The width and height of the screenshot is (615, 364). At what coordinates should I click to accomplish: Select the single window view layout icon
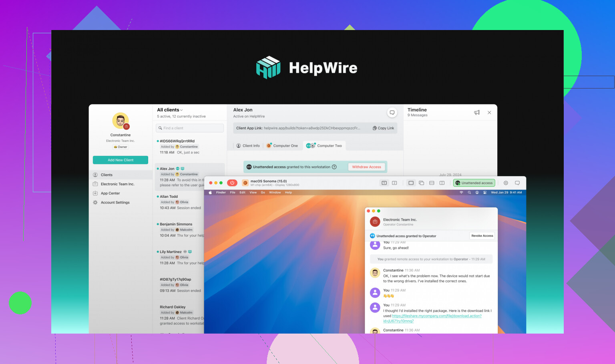pos(411,183)
